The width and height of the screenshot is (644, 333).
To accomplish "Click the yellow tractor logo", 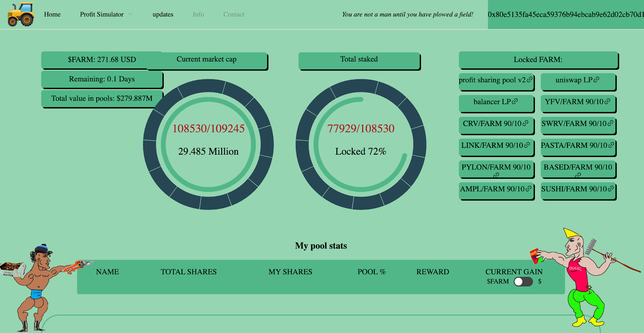I will click(21, 14).
